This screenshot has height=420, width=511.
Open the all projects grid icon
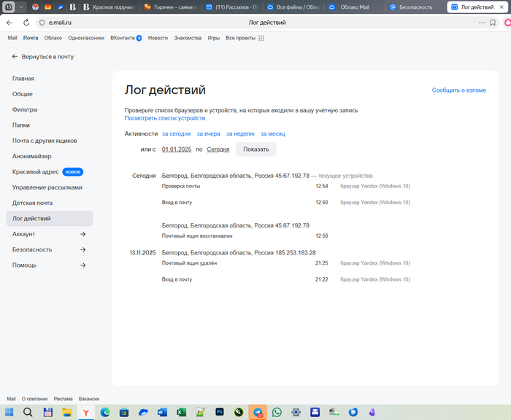coord(261,38)
